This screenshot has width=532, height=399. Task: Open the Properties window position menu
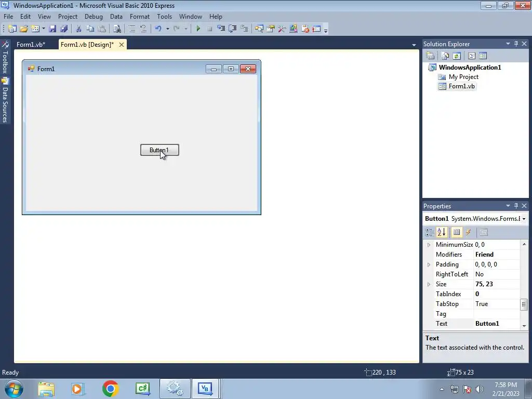[508, 206]
